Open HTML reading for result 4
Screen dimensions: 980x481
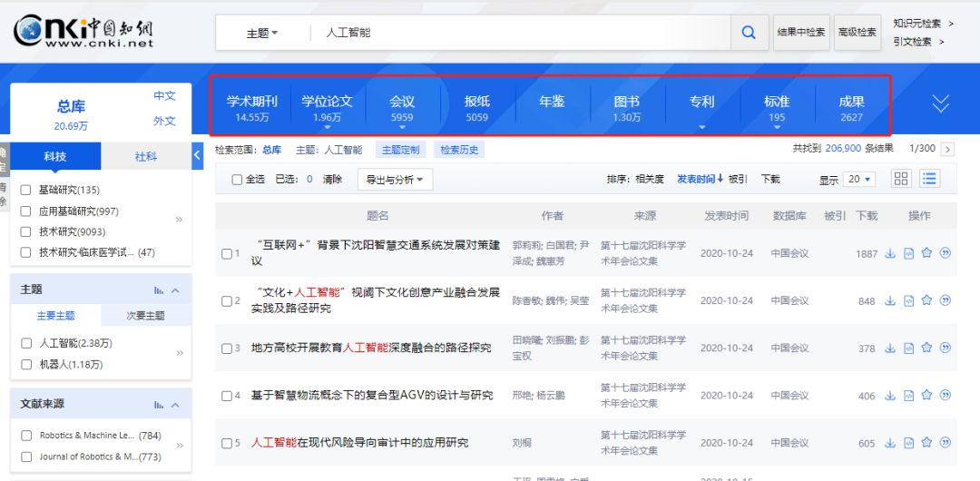(908, 396)
